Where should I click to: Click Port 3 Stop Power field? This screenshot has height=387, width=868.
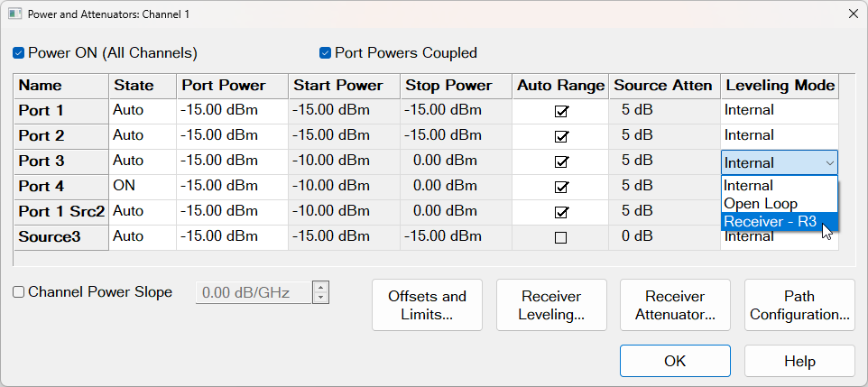tap(456, 161)
